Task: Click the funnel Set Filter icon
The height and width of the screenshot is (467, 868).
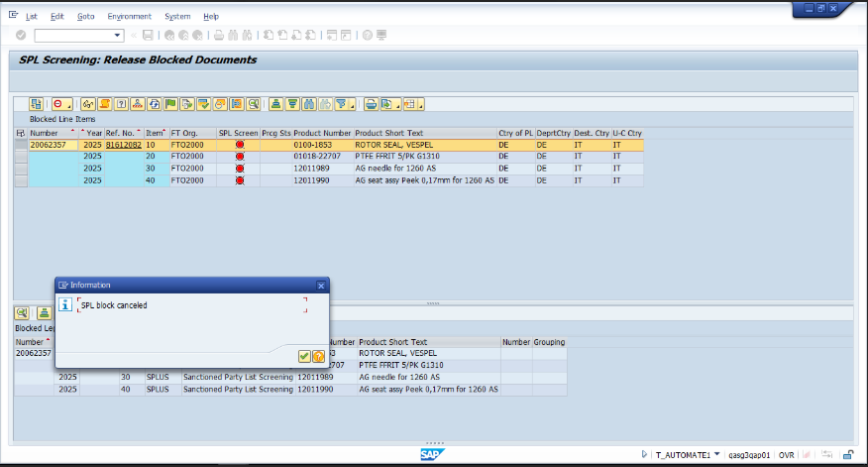Action: [x=342, y=104]
